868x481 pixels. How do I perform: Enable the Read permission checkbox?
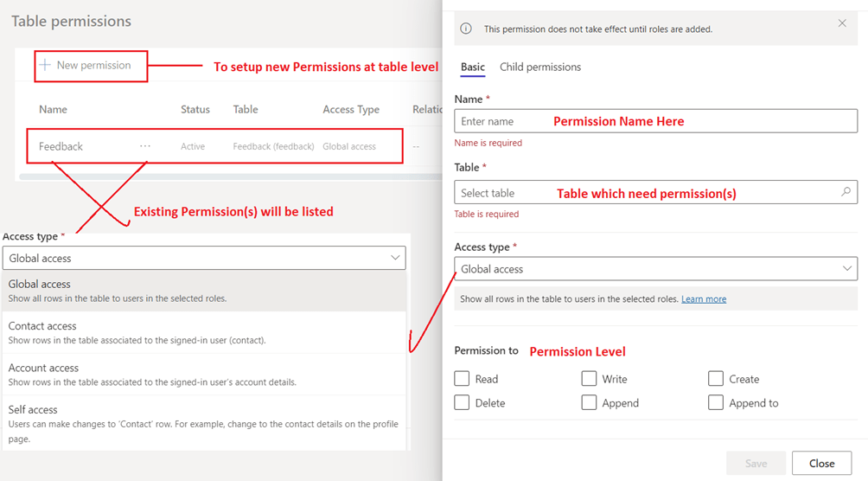tap(463, 379)
